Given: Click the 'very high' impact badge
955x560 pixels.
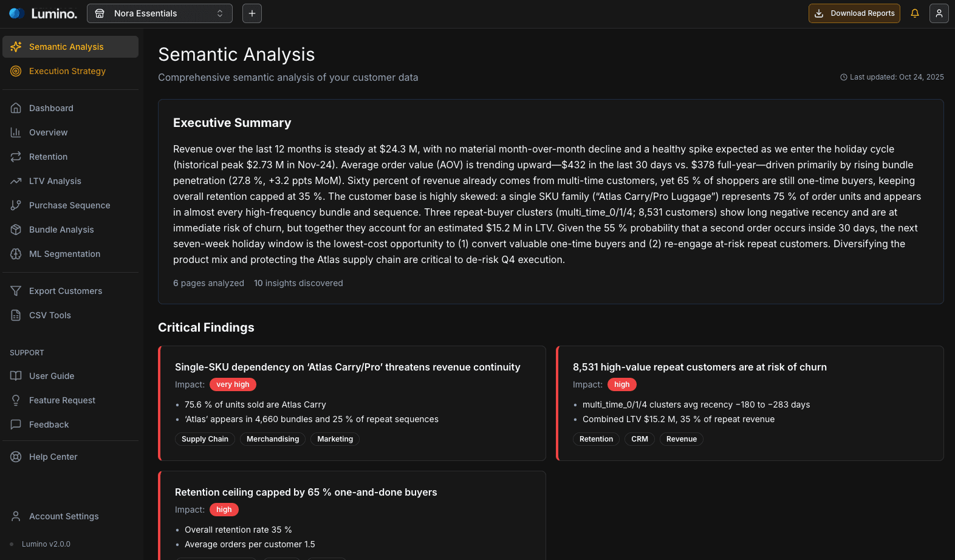Looking at the screenshot, I should pos(233,384).
